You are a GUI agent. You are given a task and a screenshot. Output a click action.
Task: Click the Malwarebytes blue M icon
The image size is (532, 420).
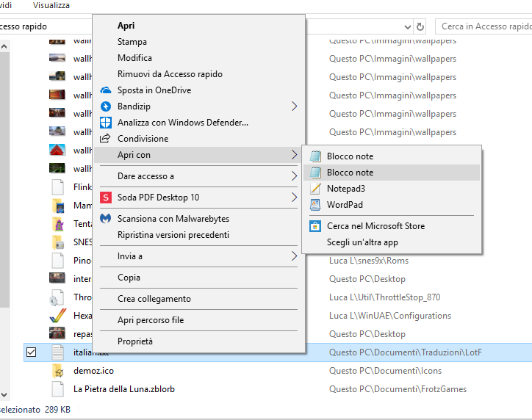pyautogui.click(x=106, y=219)
